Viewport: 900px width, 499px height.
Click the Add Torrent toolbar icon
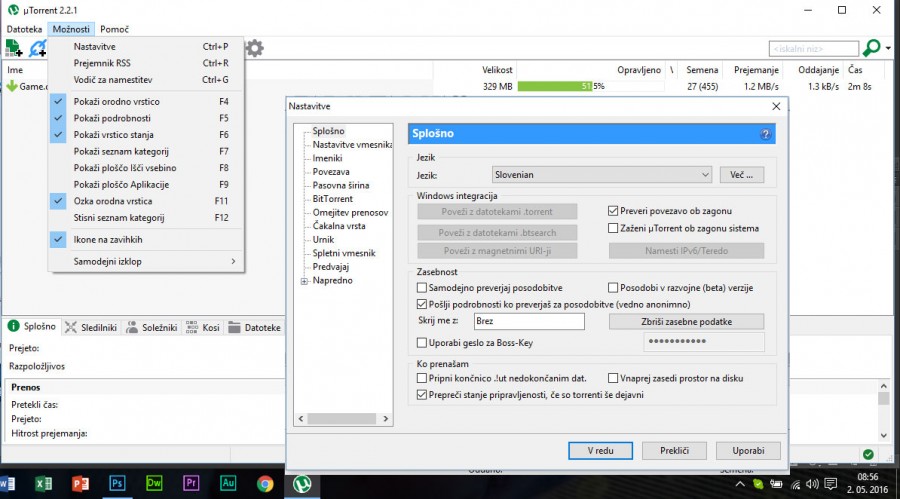[14, 48]
